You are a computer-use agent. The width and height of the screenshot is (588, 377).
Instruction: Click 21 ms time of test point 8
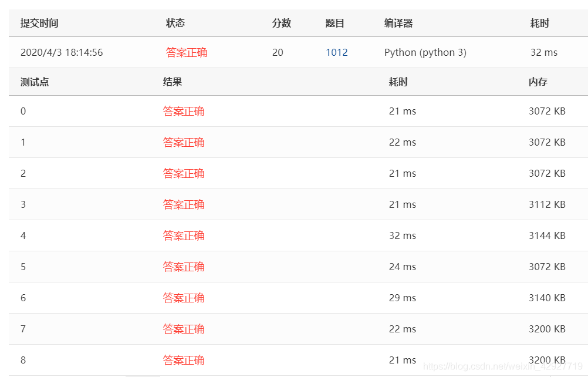(403, 360)
